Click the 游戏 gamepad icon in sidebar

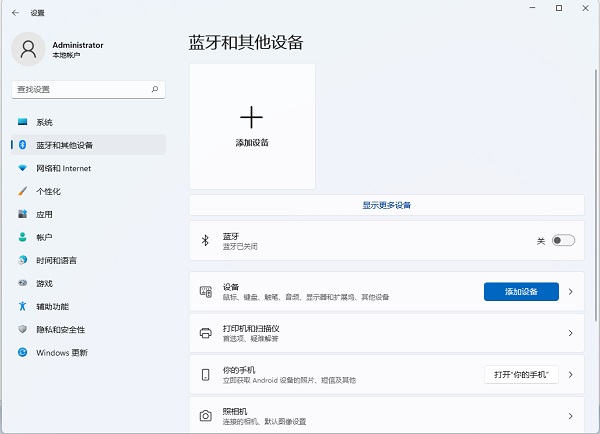(x=23, y=283)
